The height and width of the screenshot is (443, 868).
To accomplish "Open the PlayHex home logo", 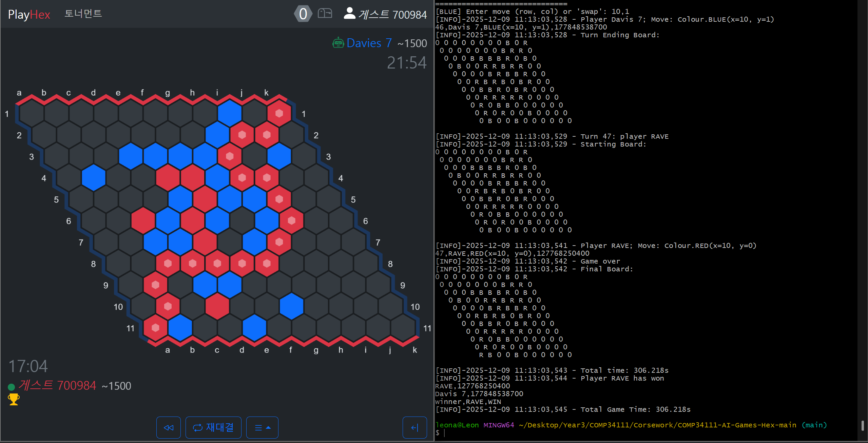I will tap(29, 14).
